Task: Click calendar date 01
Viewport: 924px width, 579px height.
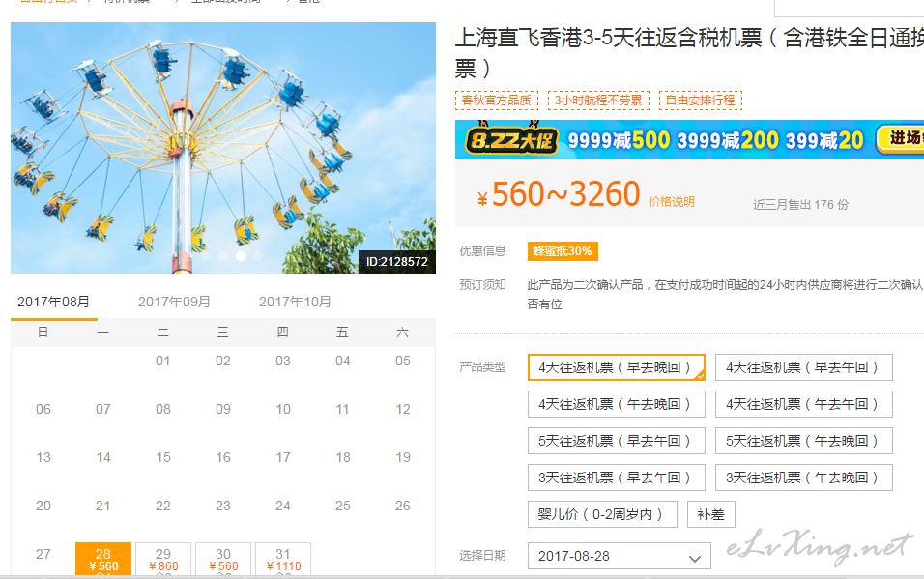Action: coord(163,361)
